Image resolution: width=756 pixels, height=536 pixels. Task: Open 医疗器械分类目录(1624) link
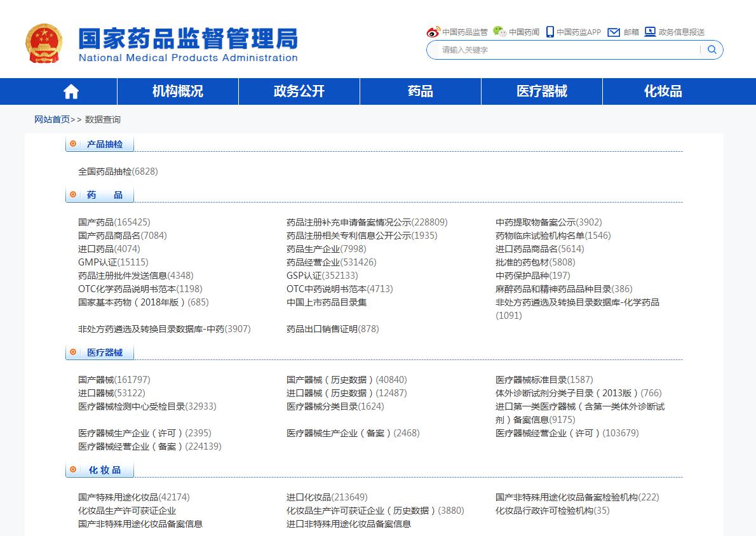pyautogui.click(x=335, y=407)
